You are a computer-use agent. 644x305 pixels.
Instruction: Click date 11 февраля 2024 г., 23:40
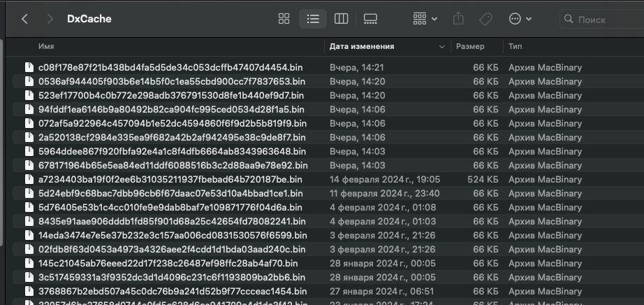(385, 194)
